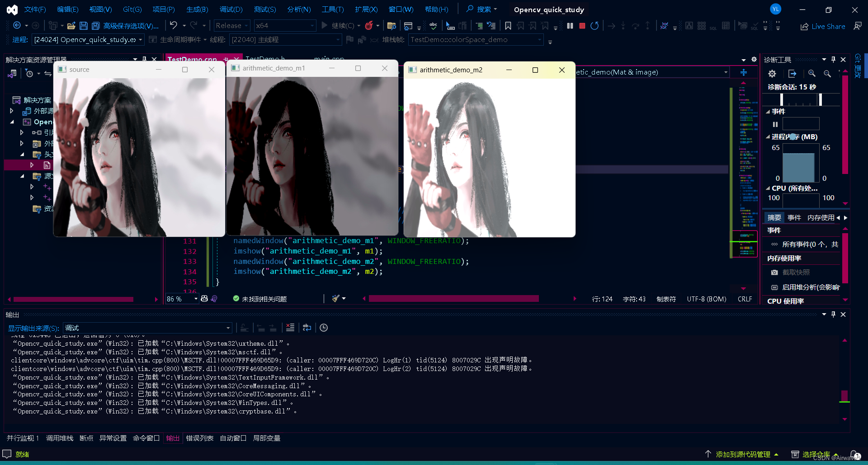Viewport: 868px width, 465px height.
Task: Stop debugging with the red square button
Action: pyautogui.click(x=582, y=26)
